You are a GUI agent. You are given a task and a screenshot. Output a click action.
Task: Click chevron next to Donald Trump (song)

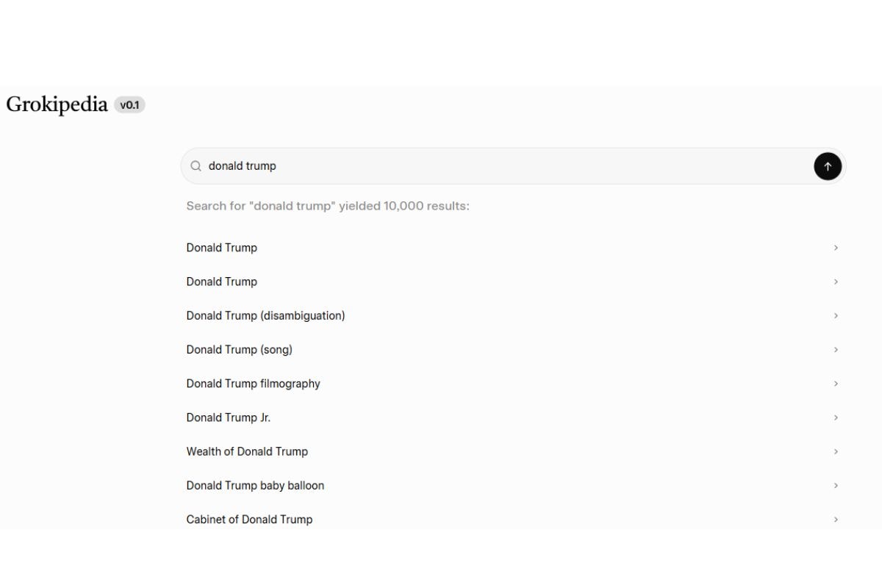[836, 349]
